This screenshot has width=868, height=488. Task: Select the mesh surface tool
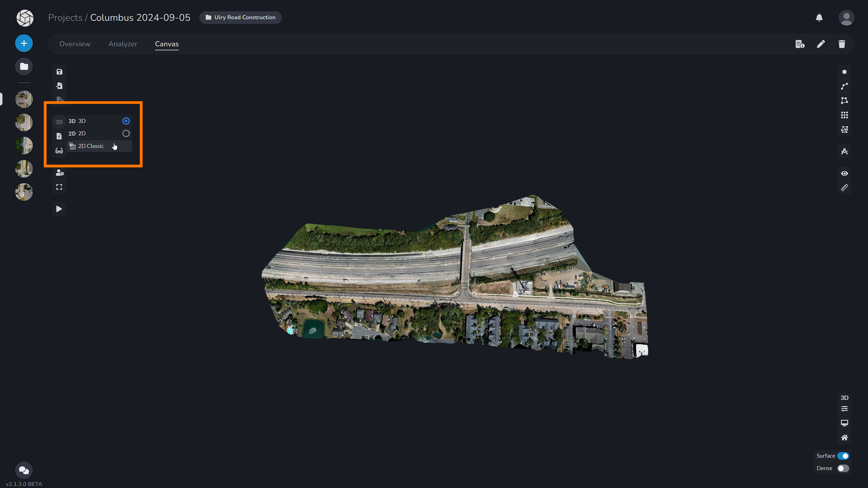[x=844, y=129]
